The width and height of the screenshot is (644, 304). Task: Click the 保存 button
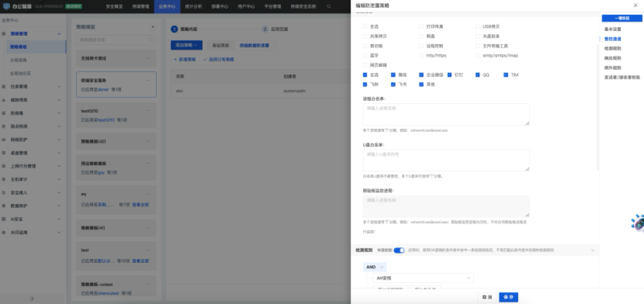click(x=509, y=296)
